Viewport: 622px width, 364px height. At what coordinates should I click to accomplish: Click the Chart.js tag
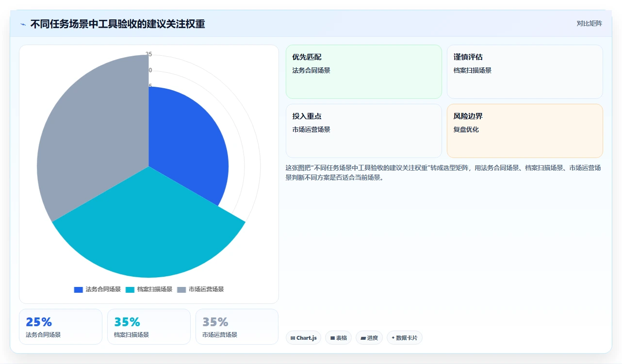click(303, 338)
